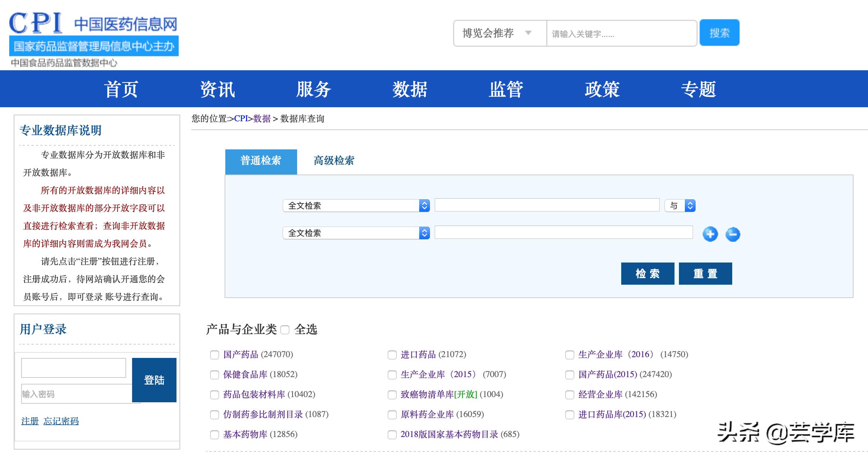This screenshot has height=457, width=868.
Task: Check the 2018版国家基本药物目录 option
Action: pos(392,435)
